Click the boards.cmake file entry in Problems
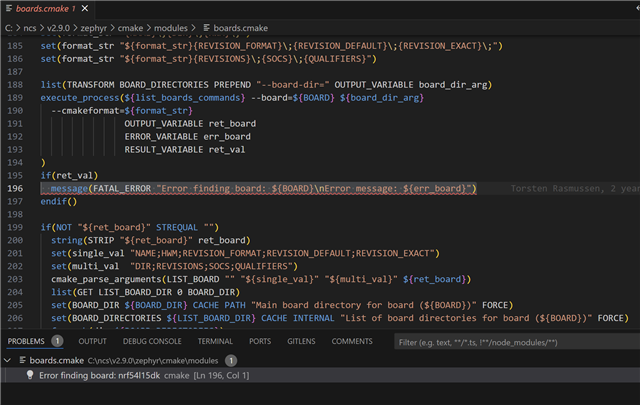 [57, 360]
